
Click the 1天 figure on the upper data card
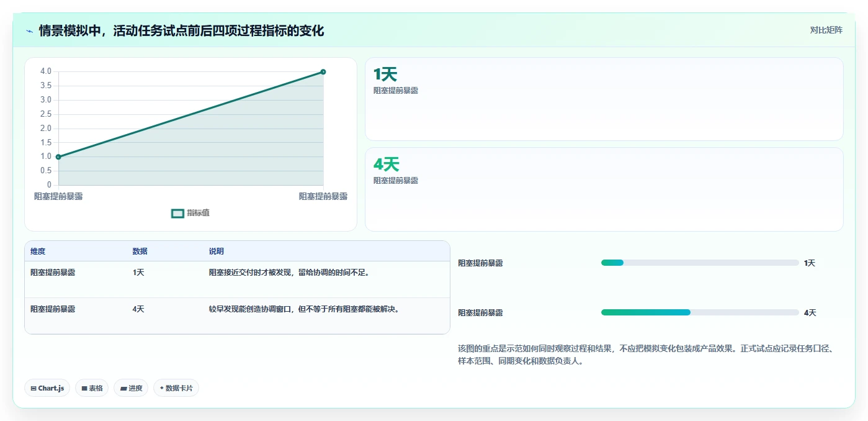coord(385,75)
